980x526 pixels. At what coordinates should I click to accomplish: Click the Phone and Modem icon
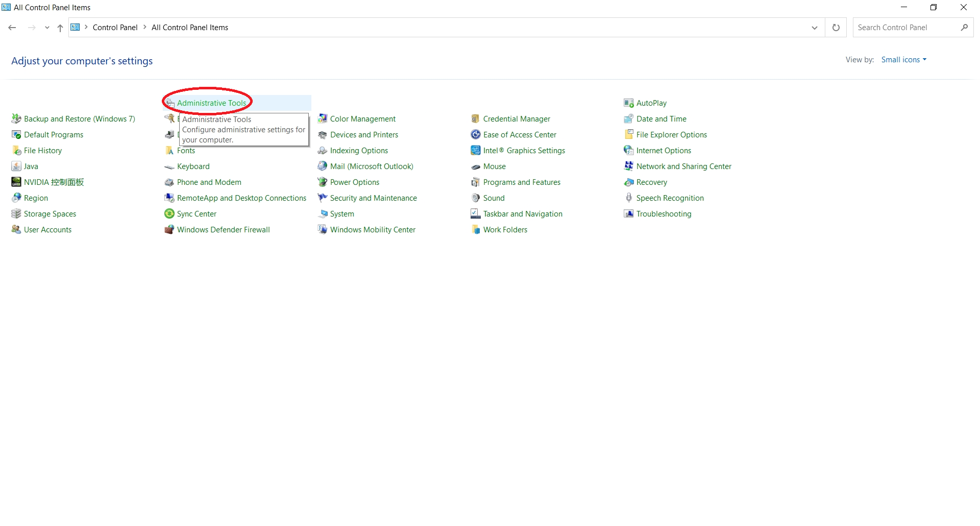point(169,182)
